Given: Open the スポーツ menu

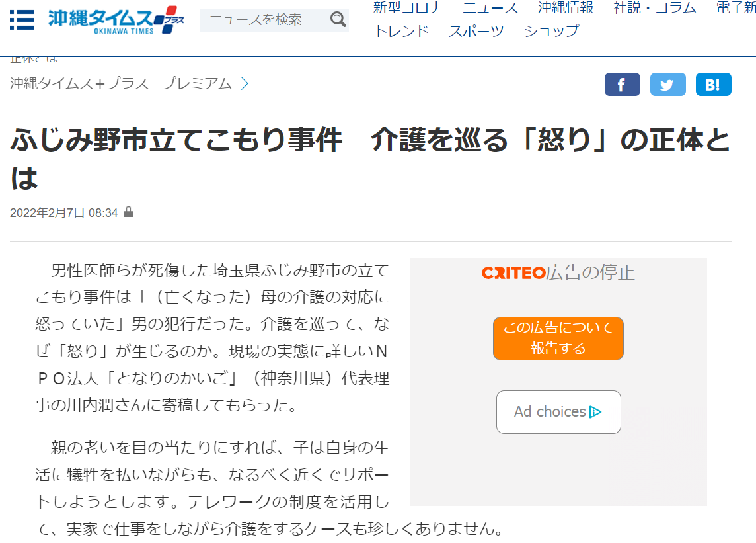Looking at the screenshot, I should [476, 31].
